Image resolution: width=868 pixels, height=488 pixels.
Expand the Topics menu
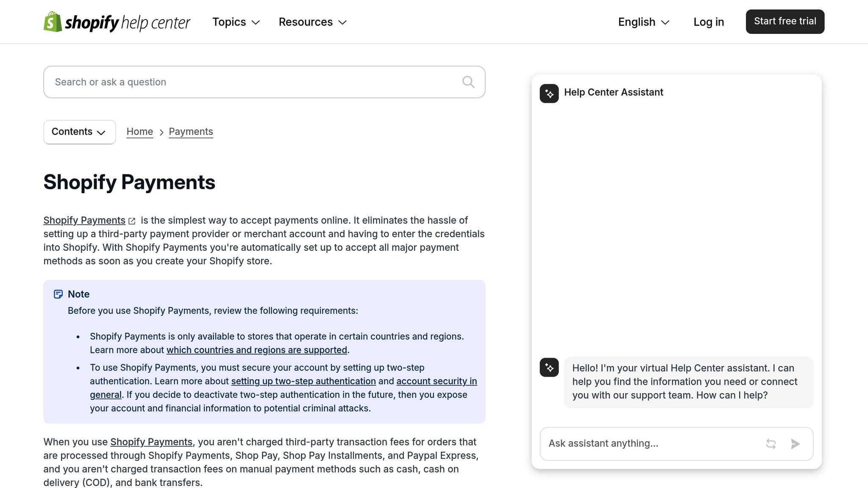(x=236, y=22)
